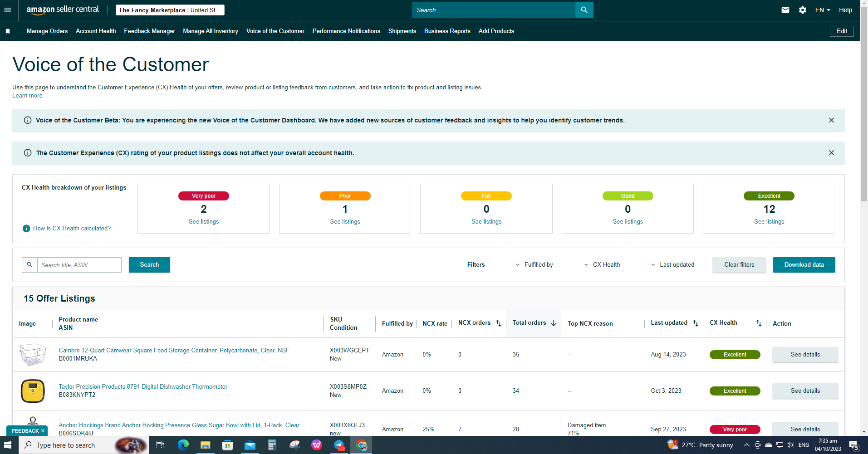Switch to Chrome on the taskbar

pyautogui.click(x=362, y=445)
